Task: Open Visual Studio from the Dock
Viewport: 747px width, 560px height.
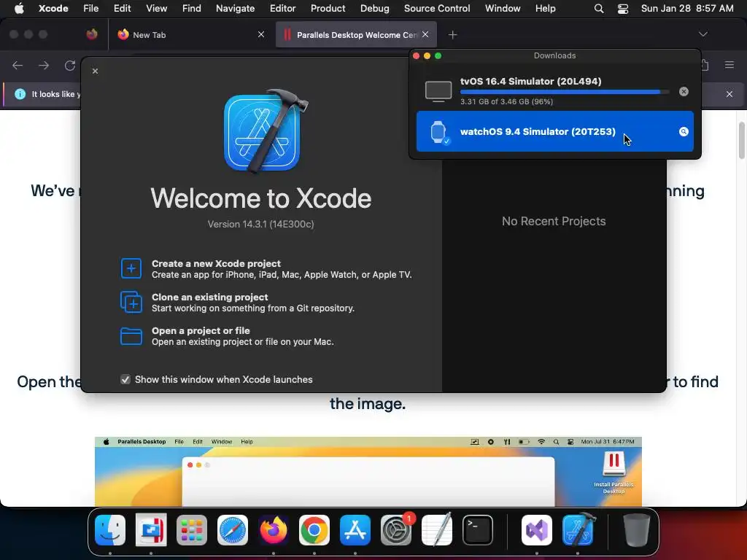Action: coord(536,530)
